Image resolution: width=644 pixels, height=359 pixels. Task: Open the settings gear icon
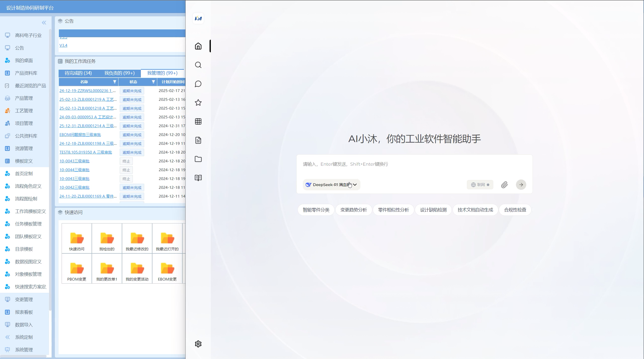pos(198,344)
